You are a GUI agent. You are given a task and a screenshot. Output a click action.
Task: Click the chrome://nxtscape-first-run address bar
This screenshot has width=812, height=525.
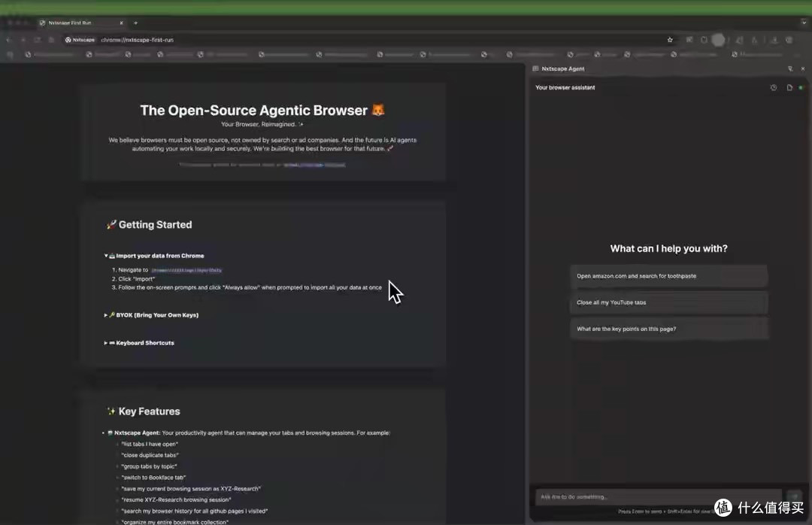pyautogui.click(x=362, y=40)
